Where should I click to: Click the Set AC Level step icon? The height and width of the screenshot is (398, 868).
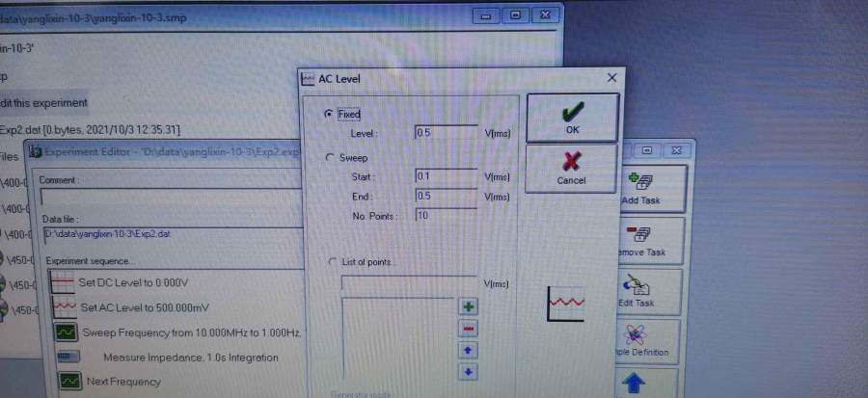click(65, 307)
